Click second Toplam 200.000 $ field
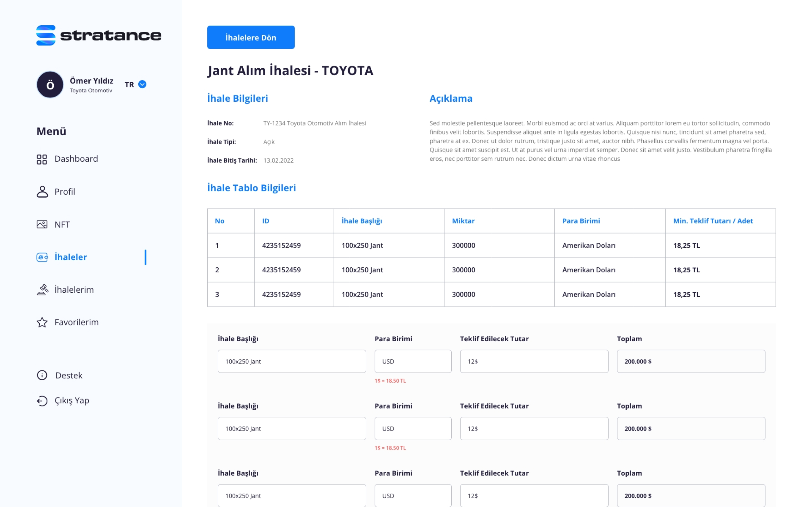 691,429
